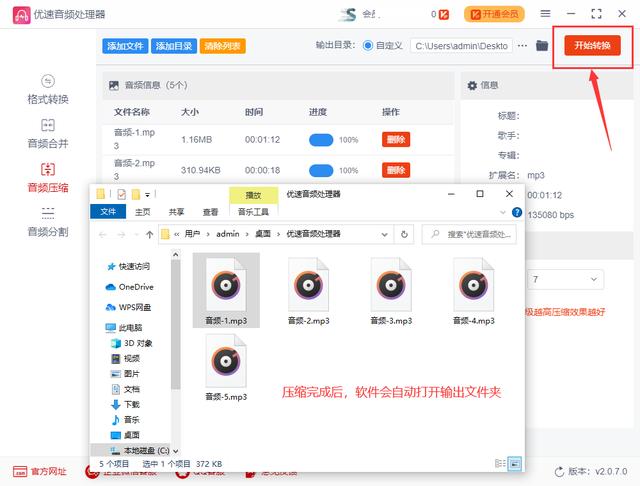
Task: Click the Explorer search box
Action: point(469,234)
